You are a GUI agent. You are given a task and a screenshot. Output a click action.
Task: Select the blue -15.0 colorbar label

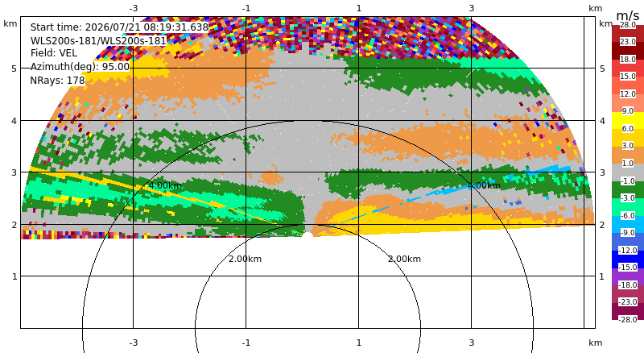628,267
